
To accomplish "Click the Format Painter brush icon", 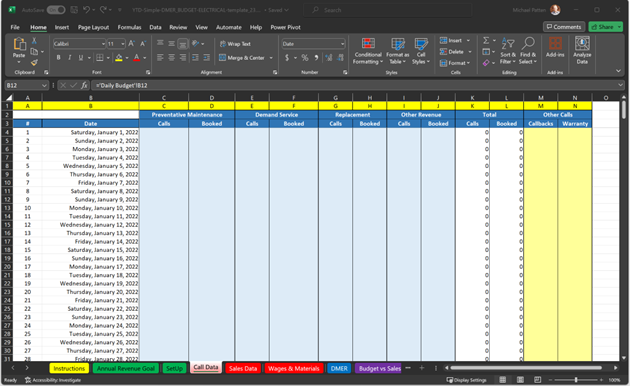I will click(x=34, y=62).
